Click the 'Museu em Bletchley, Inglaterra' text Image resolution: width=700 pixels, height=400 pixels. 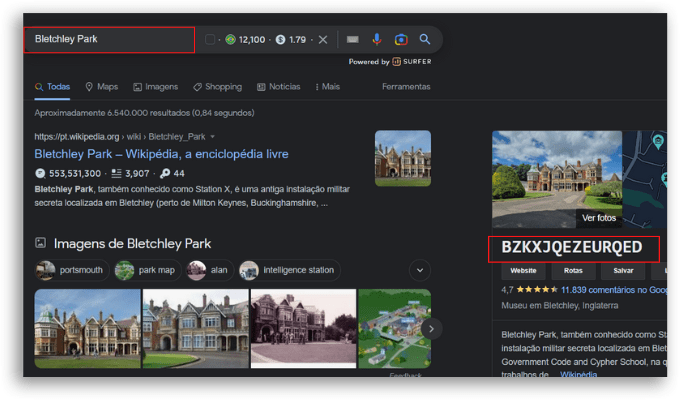tap(560, 306)
